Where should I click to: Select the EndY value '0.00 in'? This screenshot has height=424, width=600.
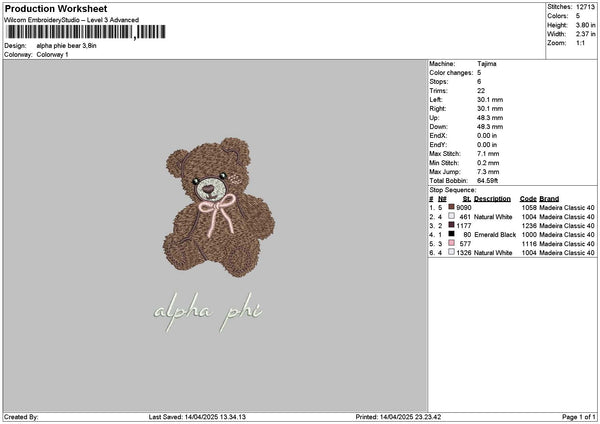coord(487,145)
